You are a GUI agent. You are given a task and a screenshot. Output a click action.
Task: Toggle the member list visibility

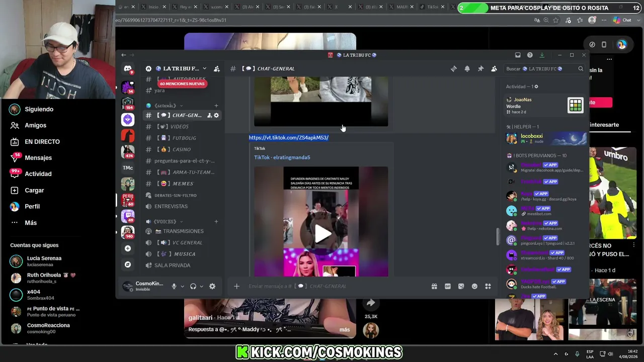tap(494, 69)
